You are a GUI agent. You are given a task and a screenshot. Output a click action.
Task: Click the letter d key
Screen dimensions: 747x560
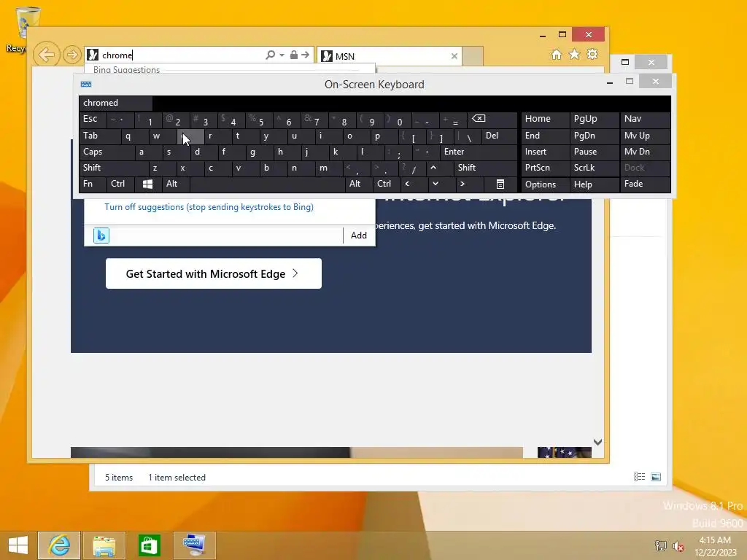click(x=204, y=152)
